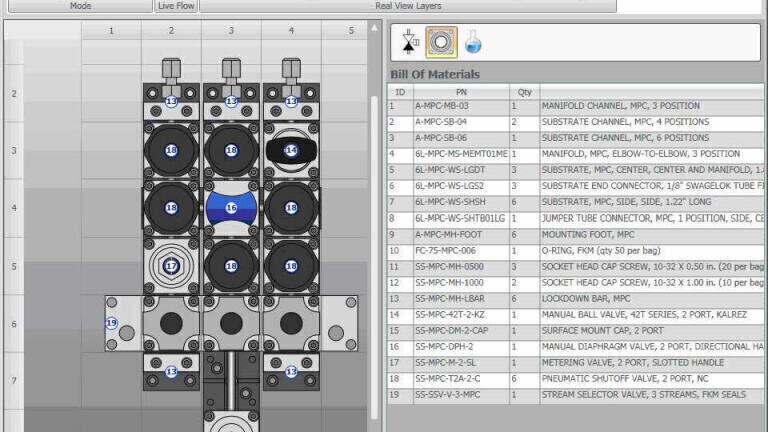Screen dimensions: 768x432
Task: Click the manifold block in row 6 column 4
Action: tap(291, 323)
